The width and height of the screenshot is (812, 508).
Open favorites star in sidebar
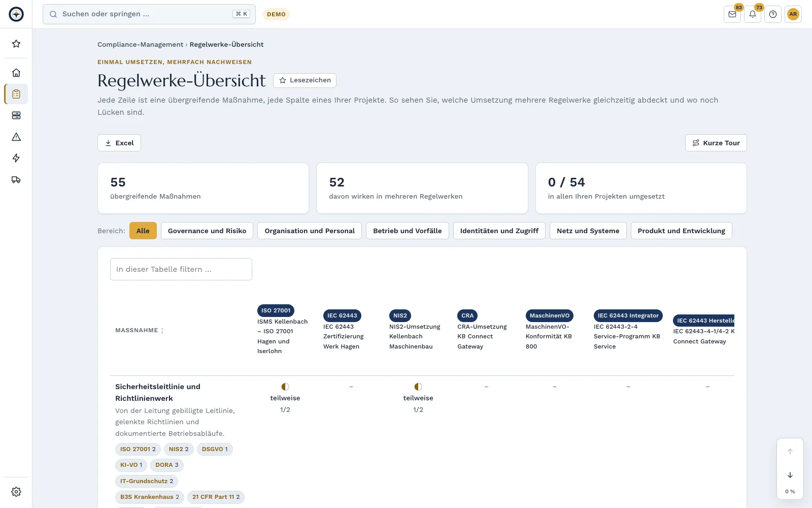click(x=16, y=44)
